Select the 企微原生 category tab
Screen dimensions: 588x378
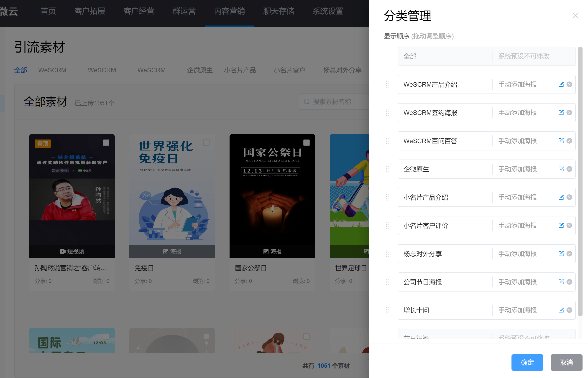pos(200,70)
